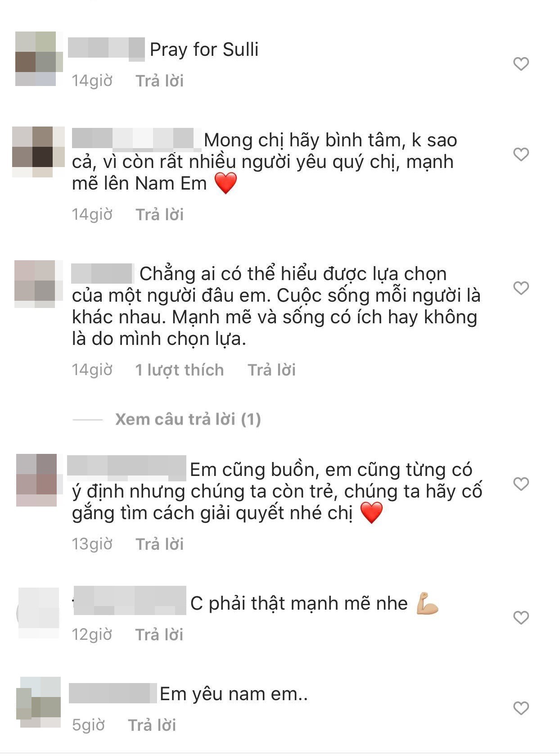Tap heart next to 'Em yêu nam em..' comment
This screenshot has width=559, height=756.
point(521,708)
